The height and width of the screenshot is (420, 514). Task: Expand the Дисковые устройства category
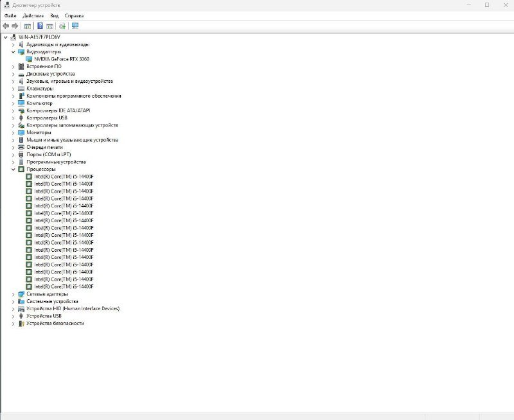point(13,74)
